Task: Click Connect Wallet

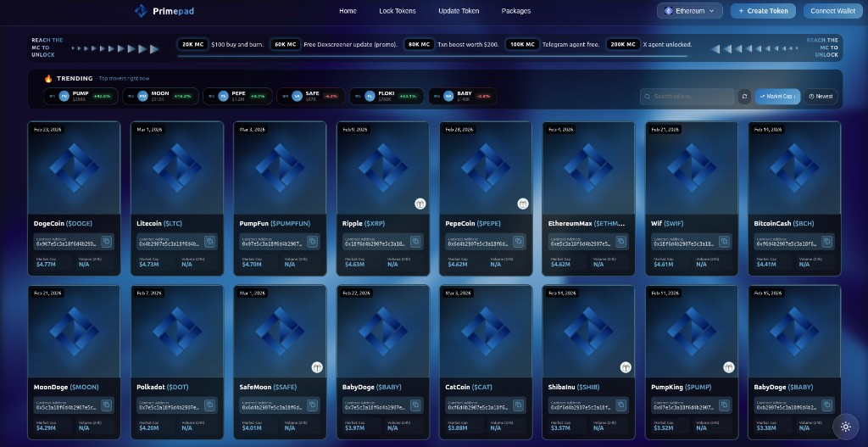Action: (832, 11)
